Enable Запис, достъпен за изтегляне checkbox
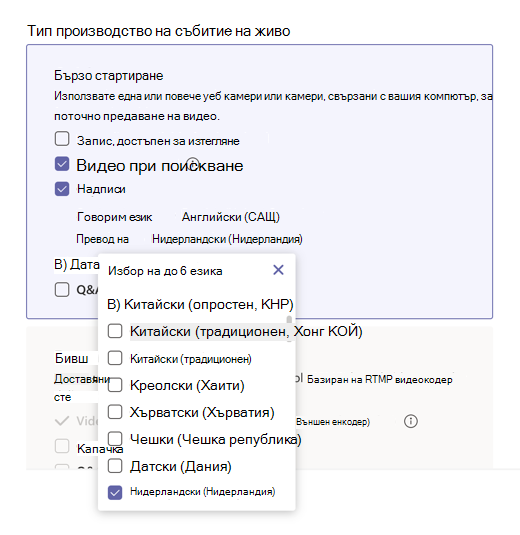 tap(62, 139)
